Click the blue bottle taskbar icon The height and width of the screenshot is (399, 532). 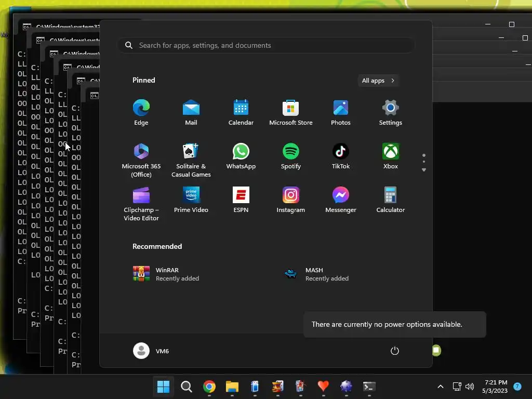(x=255, y=387)
